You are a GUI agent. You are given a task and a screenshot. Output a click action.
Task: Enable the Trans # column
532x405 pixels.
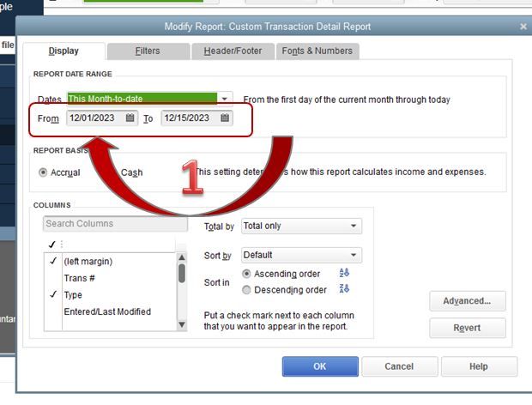(53, 278)
